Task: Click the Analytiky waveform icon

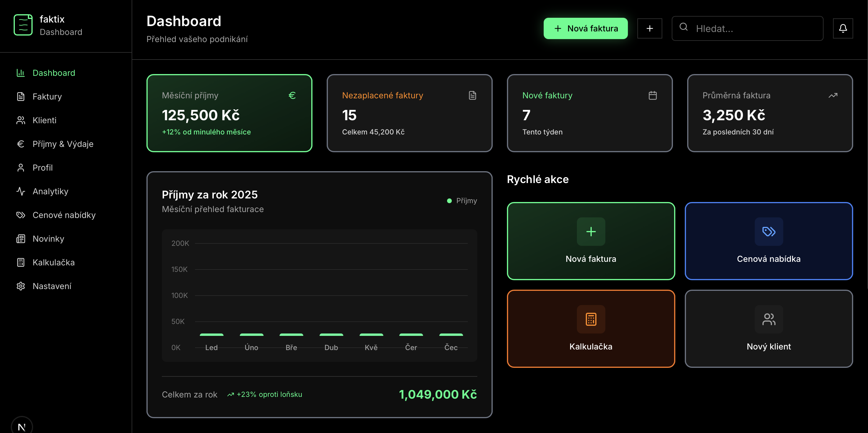Action: click(20, 191)
